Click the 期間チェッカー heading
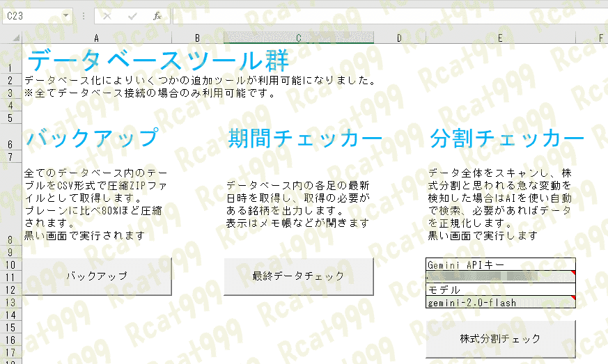 (x=305, y=139)
